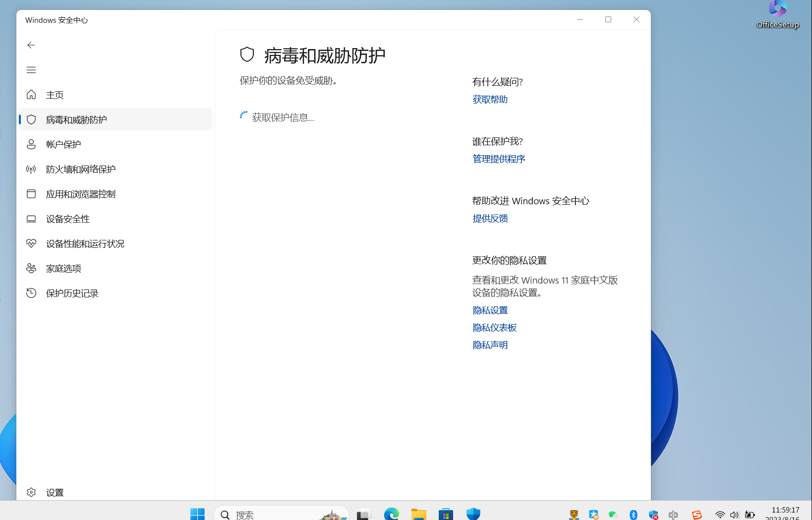
Task: Go to 设备性能和运行状况 page
Action: [x=85, y=243]
